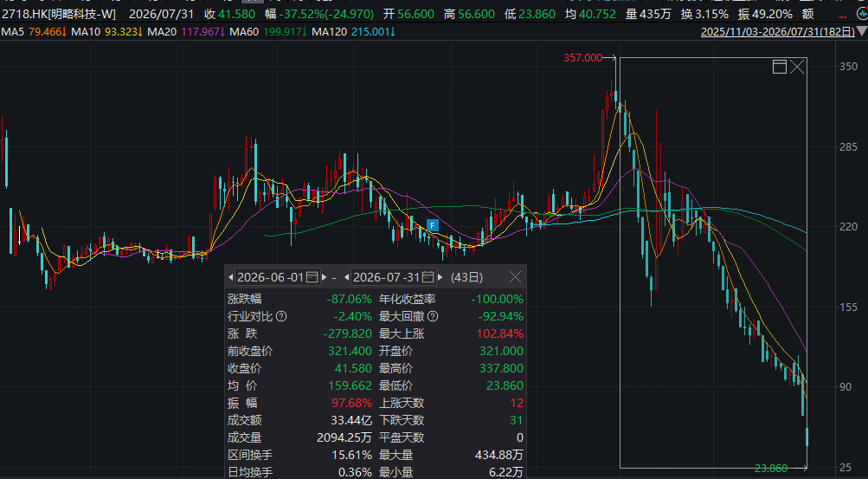The width and height of the screenshot is (868, 479).
Task: Click the 最大上涨 value 102.84%
Action: click(x=500, y=334)
